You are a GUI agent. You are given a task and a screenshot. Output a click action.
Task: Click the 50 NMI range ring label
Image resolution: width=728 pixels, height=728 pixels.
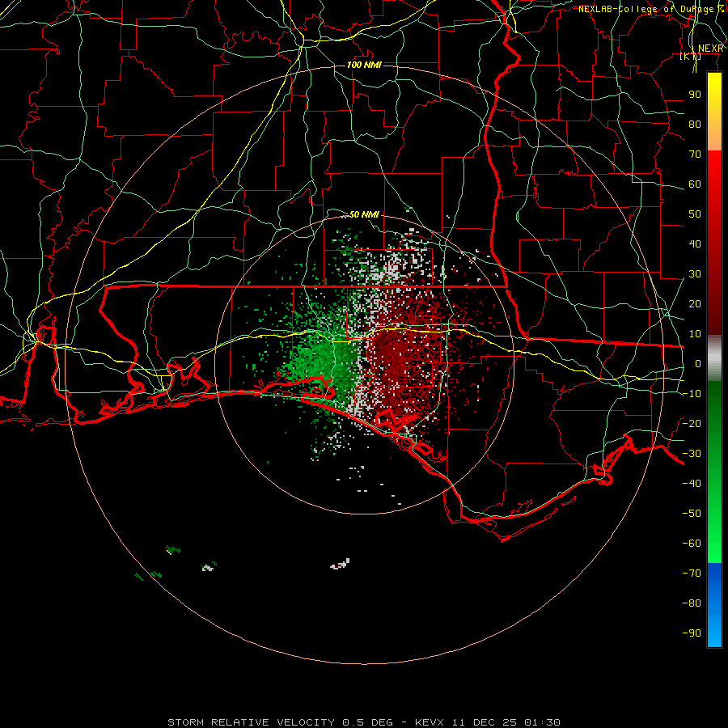tap(364, 214)
